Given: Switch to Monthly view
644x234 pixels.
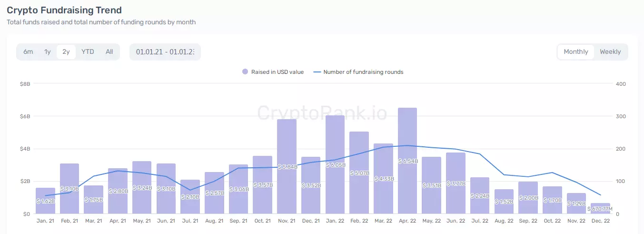Looking at the screenshot, I should tap(576, 52).
